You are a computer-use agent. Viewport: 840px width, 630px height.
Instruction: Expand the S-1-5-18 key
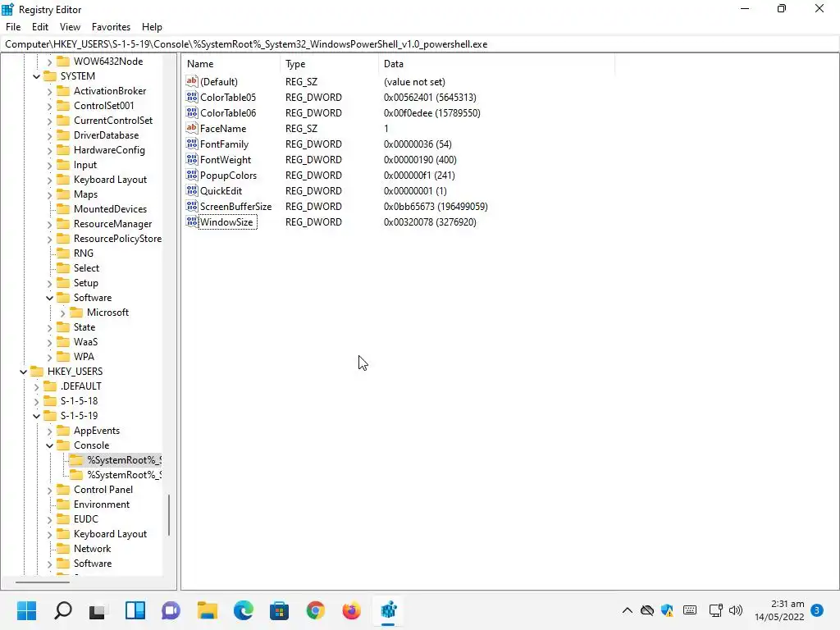pyautogui.click(x=36, y=401)
